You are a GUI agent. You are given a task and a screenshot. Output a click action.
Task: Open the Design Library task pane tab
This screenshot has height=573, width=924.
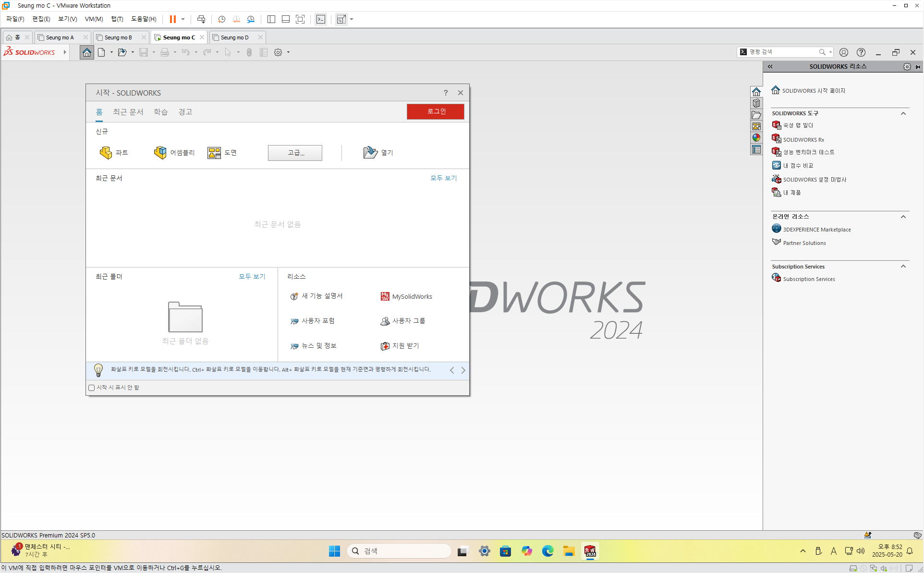[756, 103]
